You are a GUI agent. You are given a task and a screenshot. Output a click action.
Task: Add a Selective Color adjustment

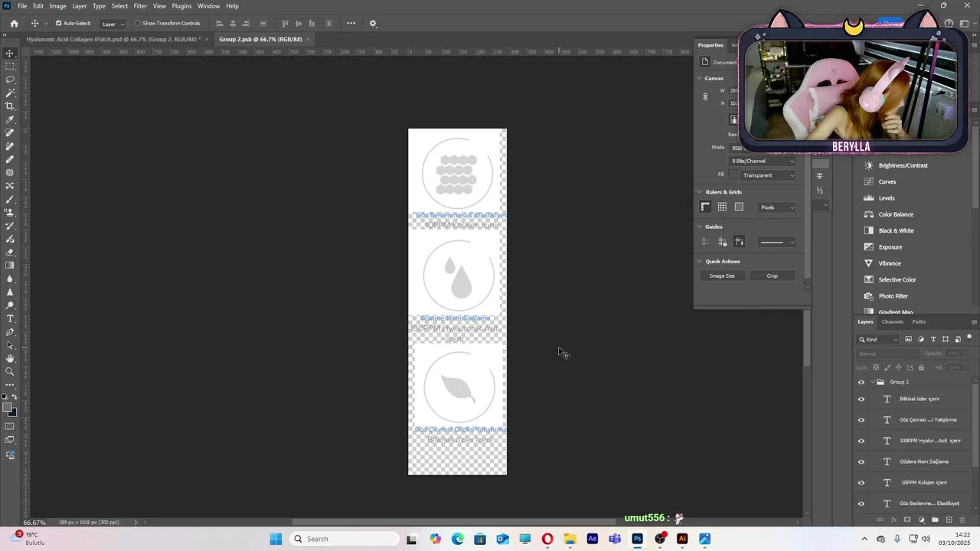coord(897,280)
